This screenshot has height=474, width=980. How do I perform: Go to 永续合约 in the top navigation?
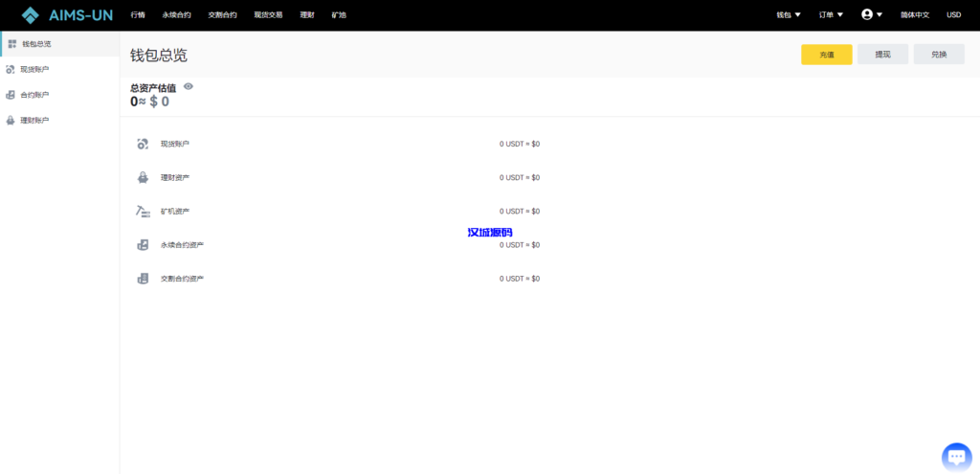[x=176, y=15]
